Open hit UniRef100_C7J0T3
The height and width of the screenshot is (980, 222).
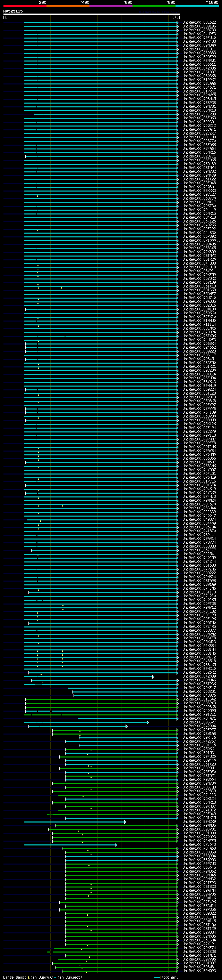point(199,844)
